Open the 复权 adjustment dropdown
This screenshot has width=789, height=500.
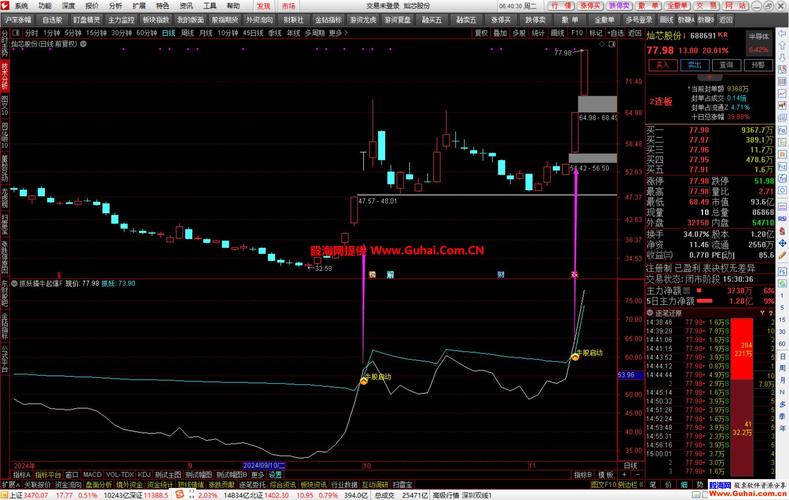(481, 32)
